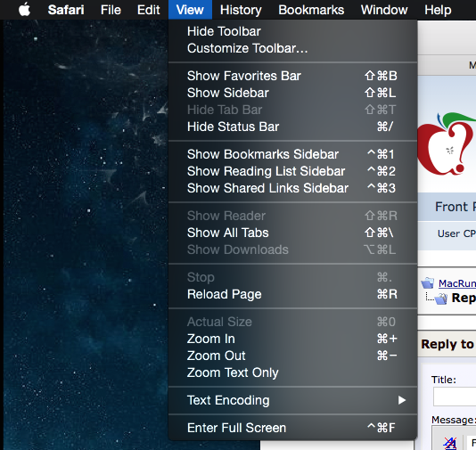Select Show Shared Links Sidebar

pyautogui.click(x=292, y=188)
